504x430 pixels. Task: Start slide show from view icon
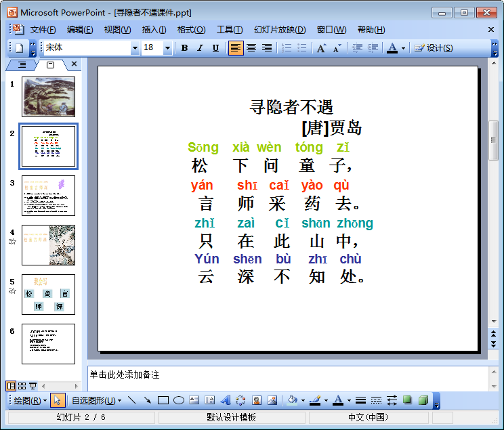coord(33,386)
